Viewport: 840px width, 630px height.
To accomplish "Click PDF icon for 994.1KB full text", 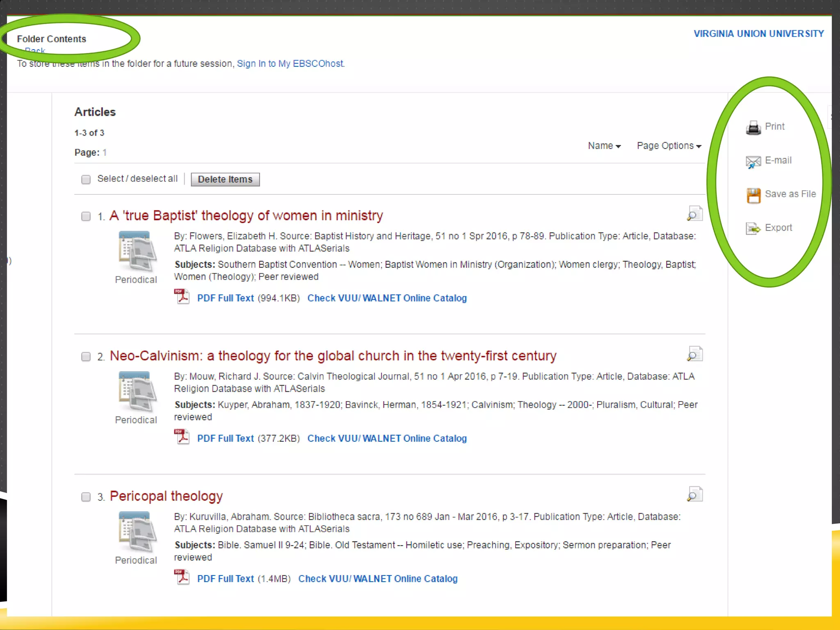I will [182, 297].
